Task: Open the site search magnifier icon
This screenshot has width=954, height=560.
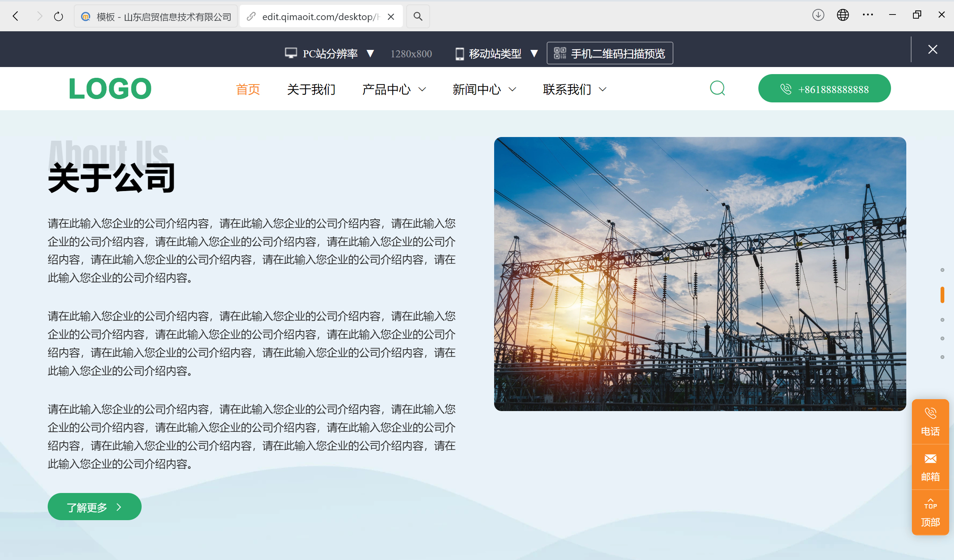Action: (x=717, y=88)
